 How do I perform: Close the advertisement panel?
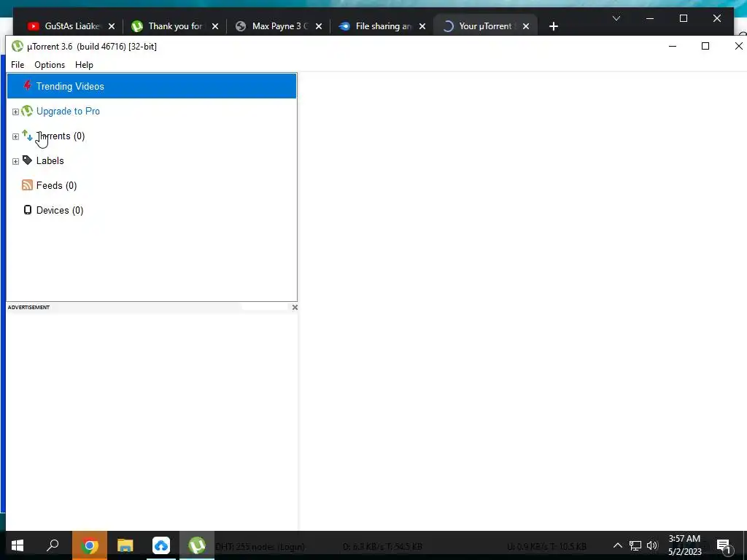pos(295,307)
